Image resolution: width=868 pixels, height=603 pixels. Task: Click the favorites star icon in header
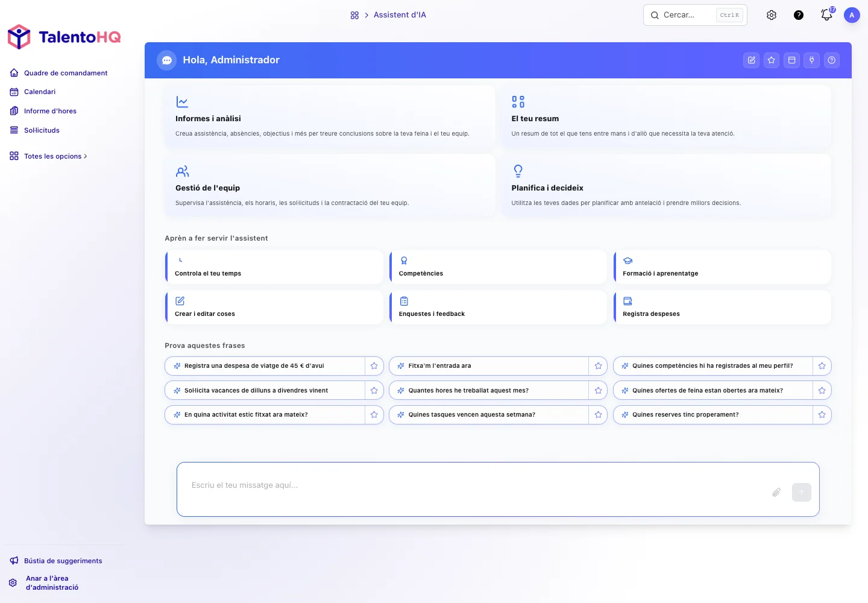(772, 60)
